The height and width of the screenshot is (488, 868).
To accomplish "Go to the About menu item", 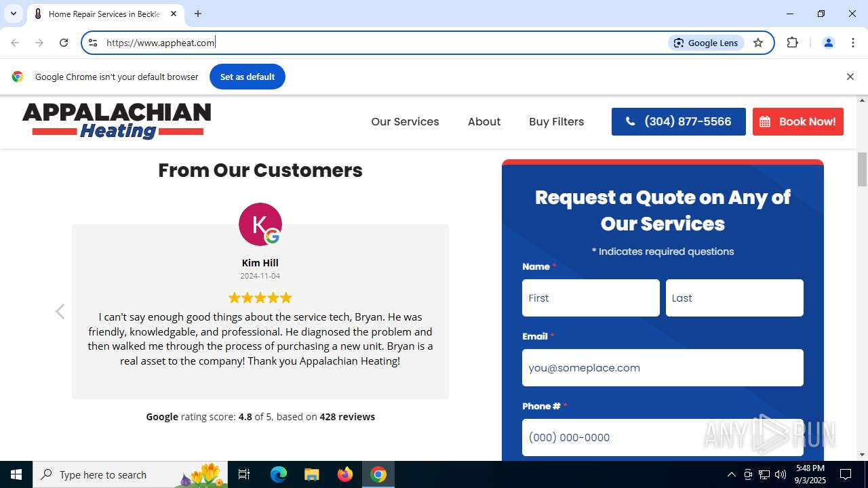I will point(484,122).
